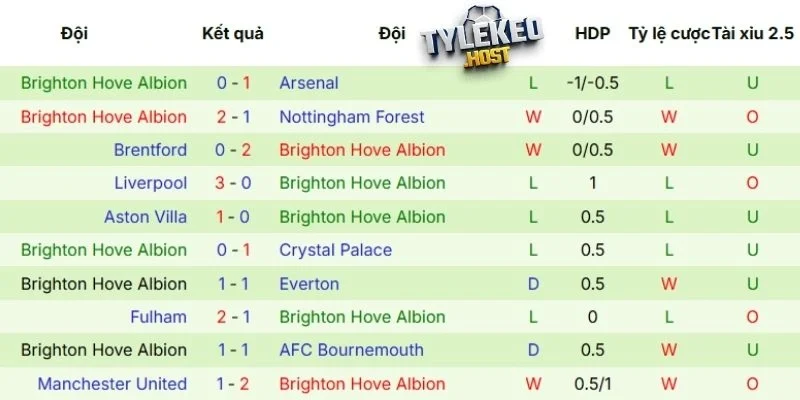Click the 0 - 2 score result
The image size is (800, 400).
(233, 150)
